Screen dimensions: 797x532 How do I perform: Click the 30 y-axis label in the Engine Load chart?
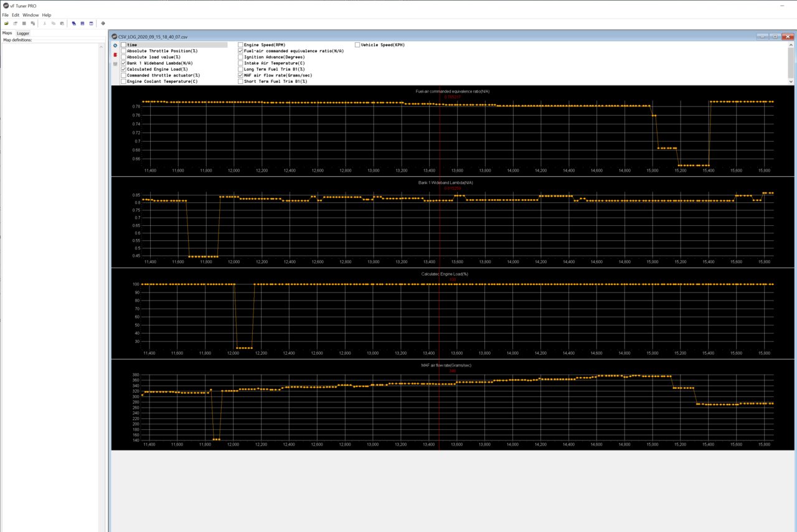138,342
